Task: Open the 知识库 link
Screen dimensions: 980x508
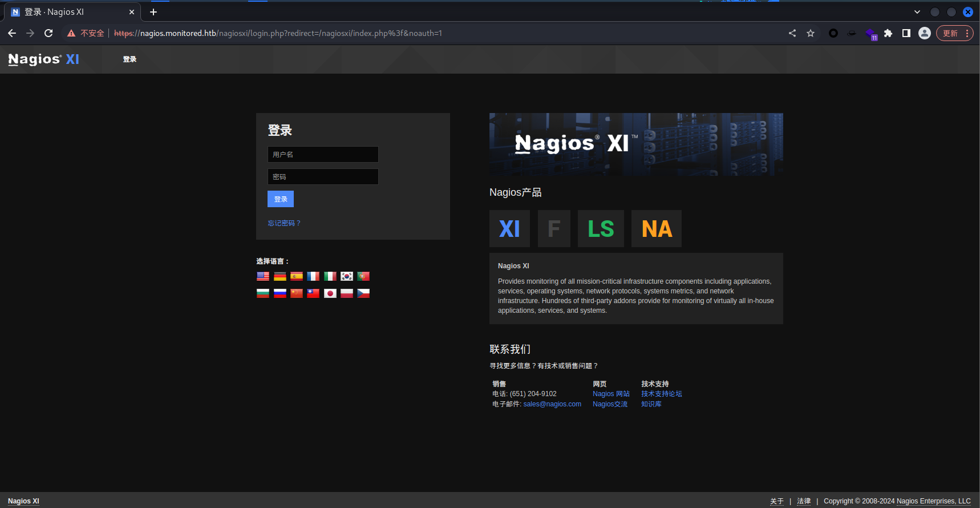Action: [651, 404]
